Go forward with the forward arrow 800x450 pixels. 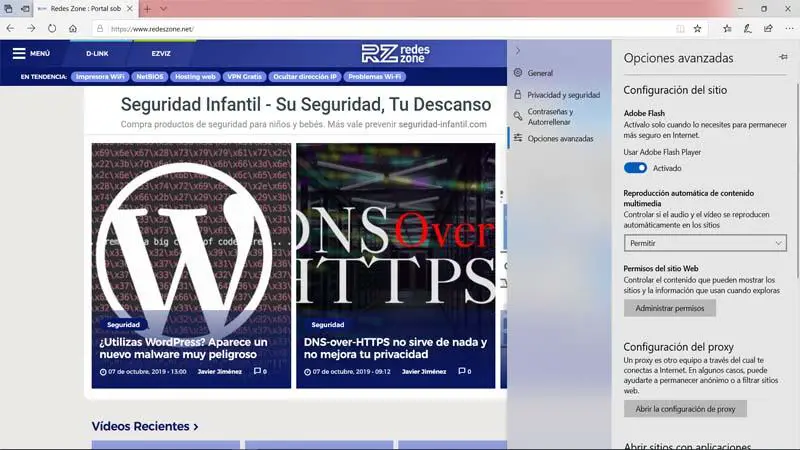point(31,29)
